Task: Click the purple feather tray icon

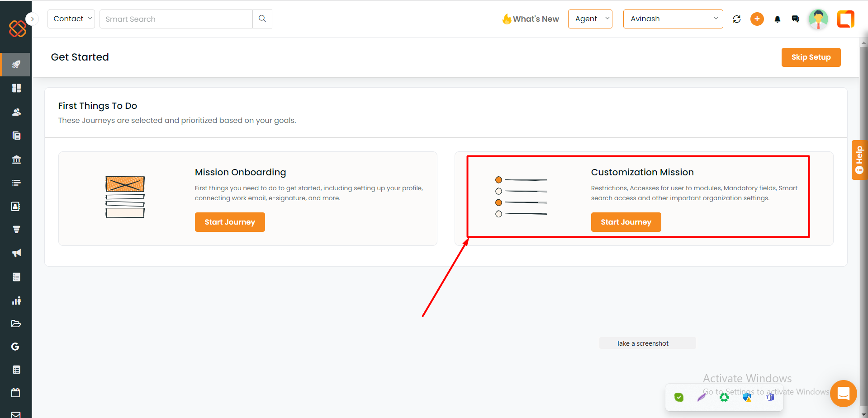Action: [x=702, y=397]
